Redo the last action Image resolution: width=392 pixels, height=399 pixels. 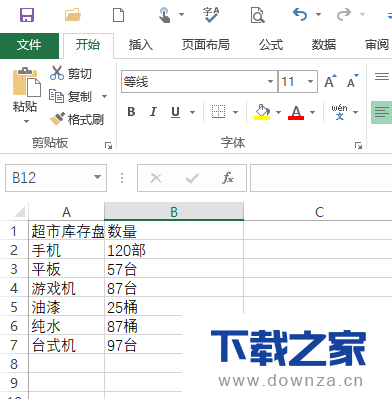[344, 15]
